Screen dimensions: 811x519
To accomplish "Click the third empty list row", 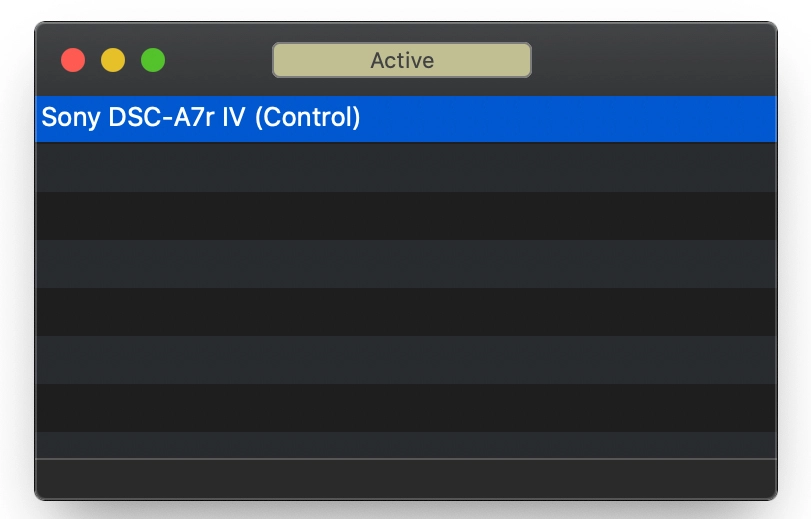I will (x=406, y=263).
